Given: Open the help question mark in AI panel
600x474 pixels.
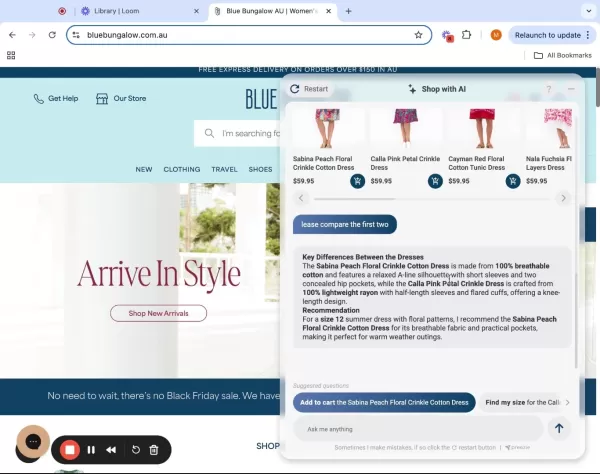Looking at the screenshot, I should click(x=549, y=89).
